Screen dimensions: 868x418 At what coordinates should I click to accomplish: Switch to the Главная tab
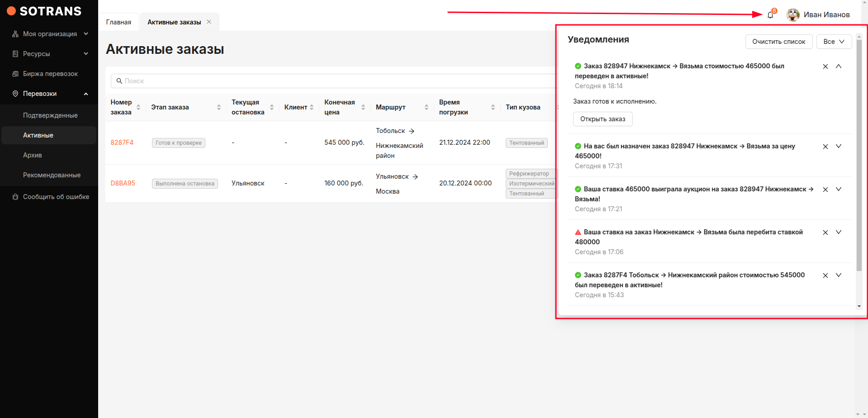click(x=119, y=22)
